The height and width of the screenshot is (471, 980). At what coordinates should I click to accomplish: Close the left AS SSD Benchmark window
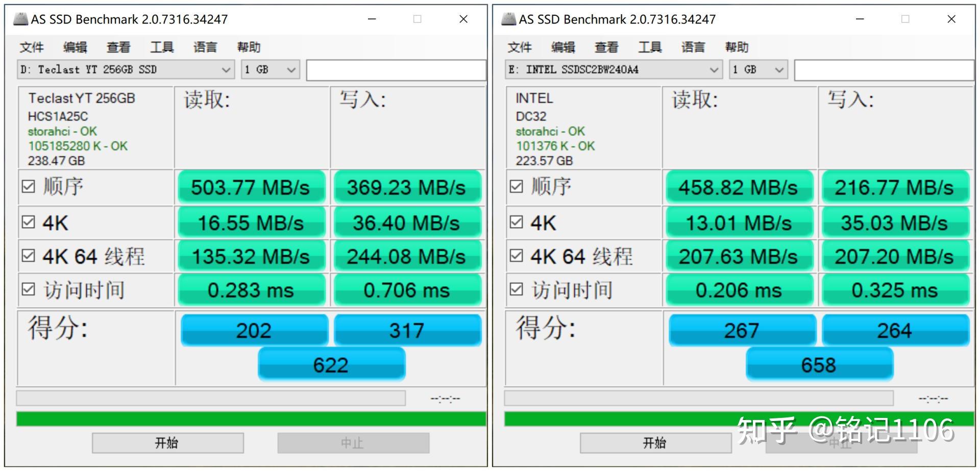tap(463, 19)
